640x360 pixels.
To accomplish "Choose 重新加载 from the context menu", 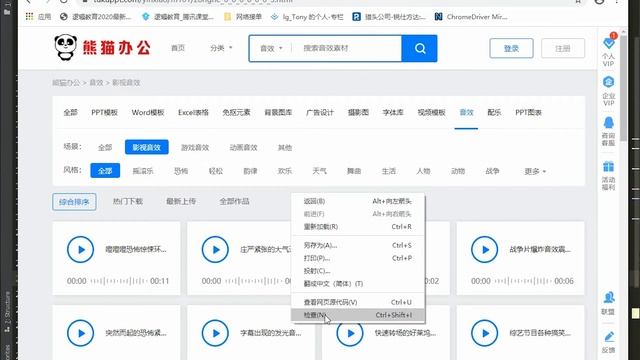I will pos(358,227).
